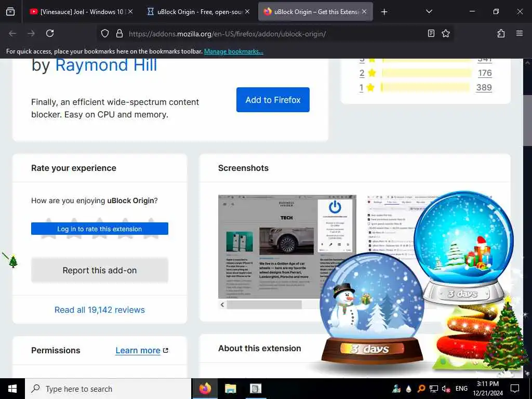Click the screenshots horizontal scrollbar thumb

tap(264, 304)
